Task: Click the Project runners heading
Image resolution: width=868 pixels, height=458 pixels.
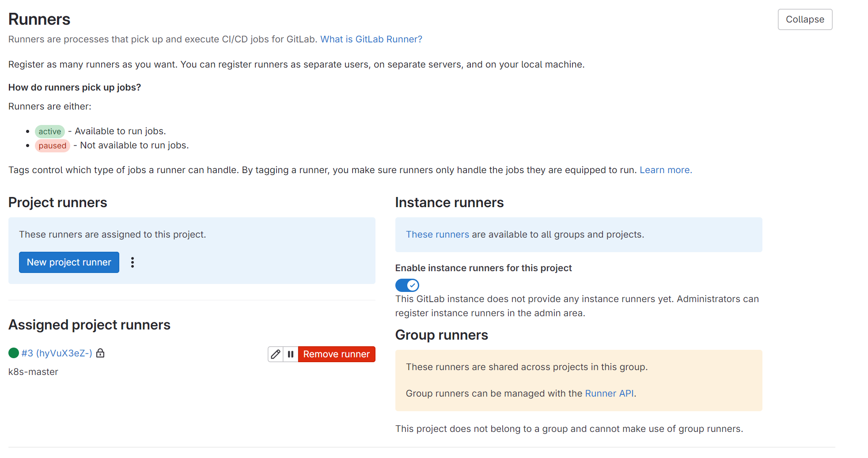Action: click(58, 202)
